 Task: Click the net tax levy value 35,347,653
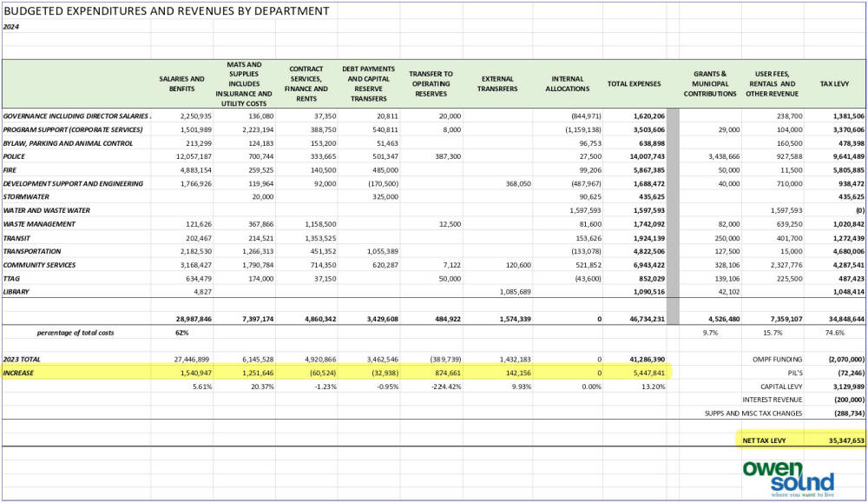coord(838,440)
